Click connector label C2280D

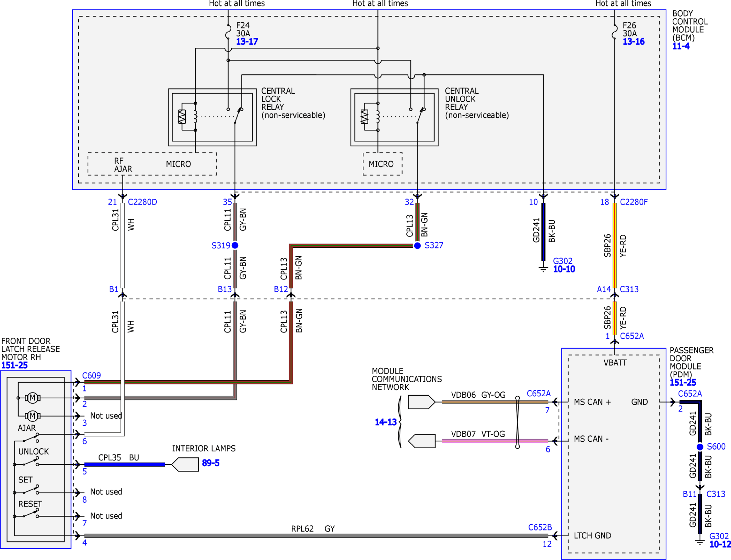coord(142,202)
